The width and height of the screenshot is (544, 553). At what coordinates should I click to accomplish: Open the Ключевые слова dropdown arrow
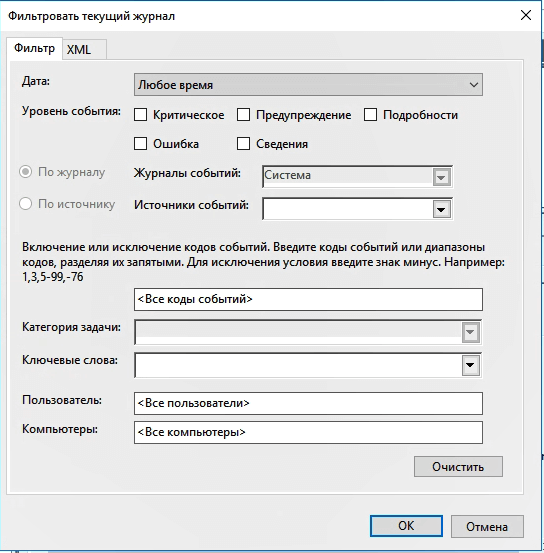[x=471, y=365]
